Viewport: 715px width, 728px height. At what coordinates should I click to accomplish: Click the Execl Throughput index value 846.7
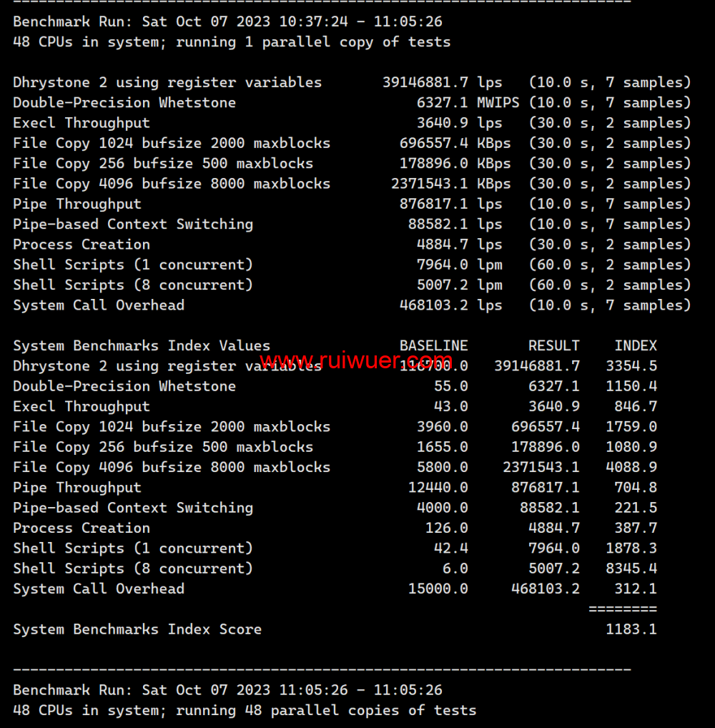point(635,406)
